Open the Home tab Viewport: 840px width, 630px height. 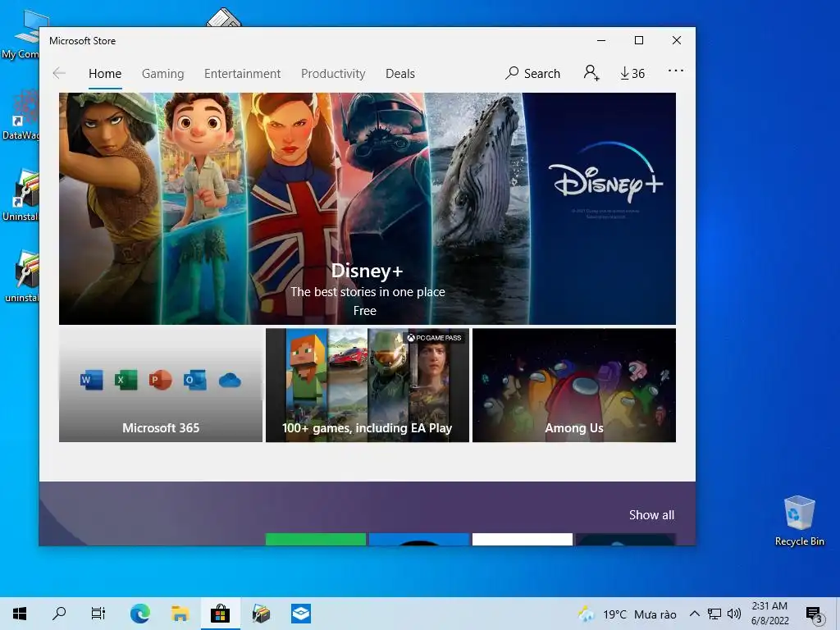(105, 73)
